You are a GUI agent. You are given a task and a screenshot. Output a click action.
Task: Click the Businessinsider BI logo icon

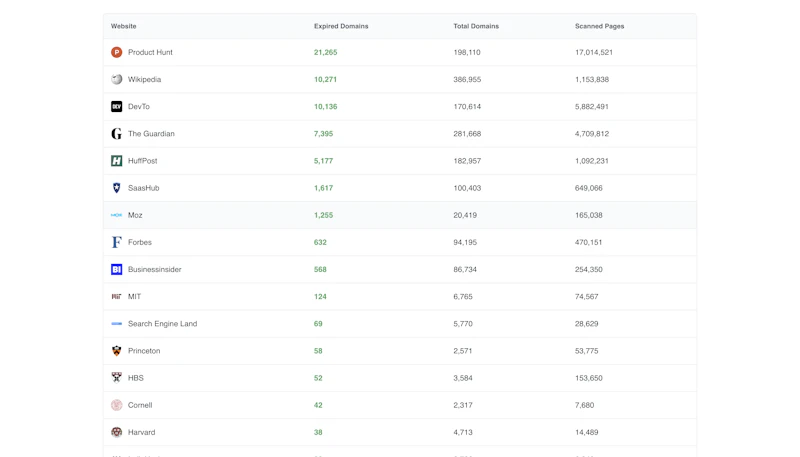(116, 269)
